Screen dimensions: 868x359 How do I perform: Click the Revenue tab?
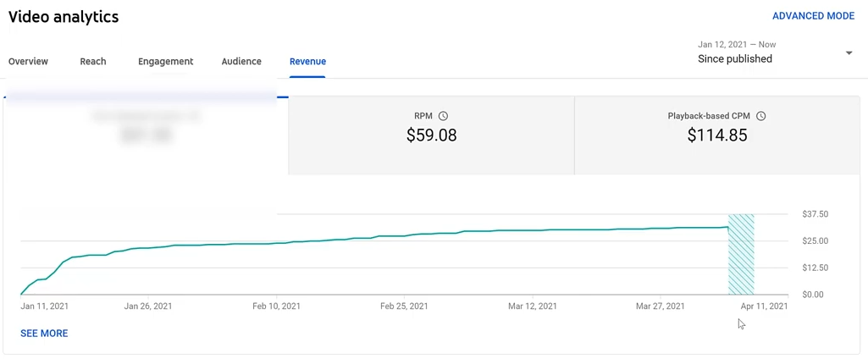(x=307, y=62)
